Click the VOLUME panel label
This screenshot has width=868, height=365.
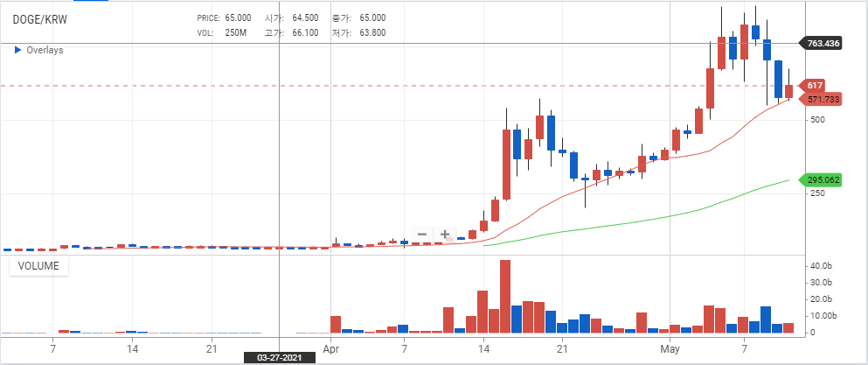[x=38, y=266]
